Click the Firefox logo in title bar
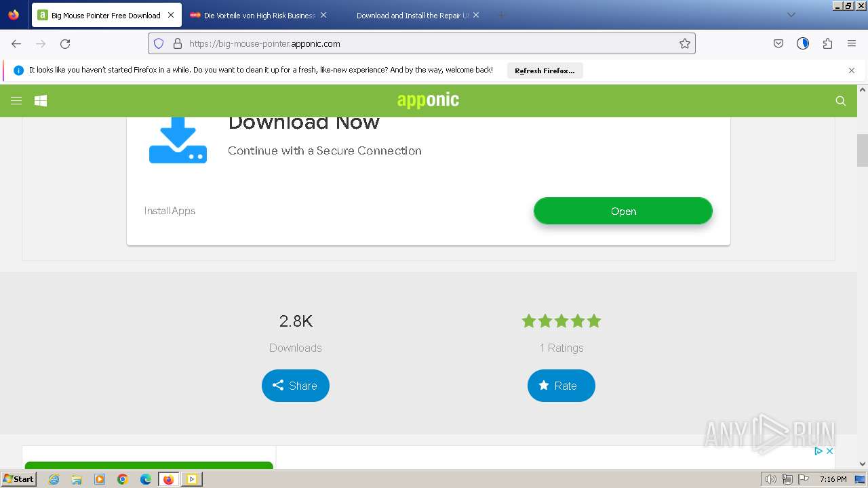 [x=14, y=15]
